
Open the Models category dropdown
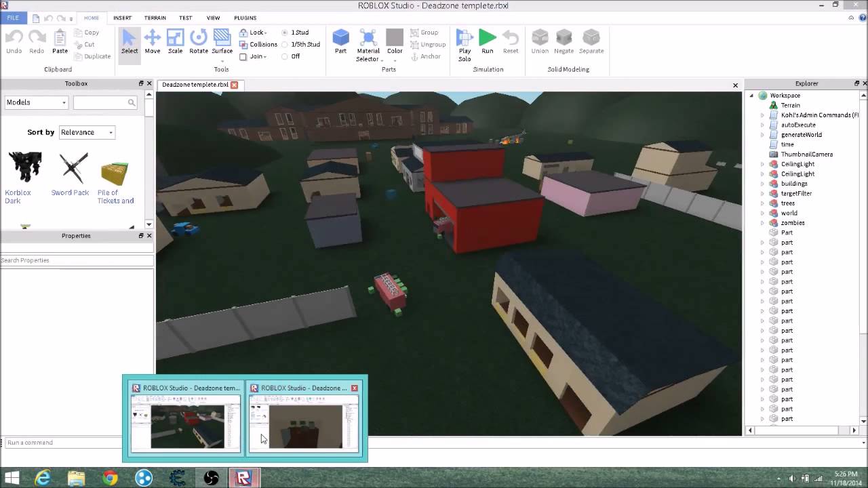coord(36,102)
